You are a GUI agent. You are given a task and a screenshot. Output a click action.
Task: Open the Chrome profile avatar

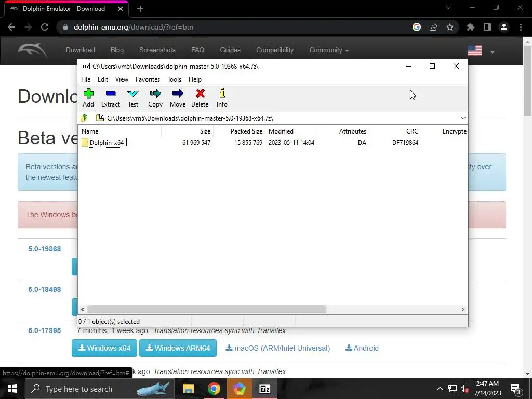[504, 27]
